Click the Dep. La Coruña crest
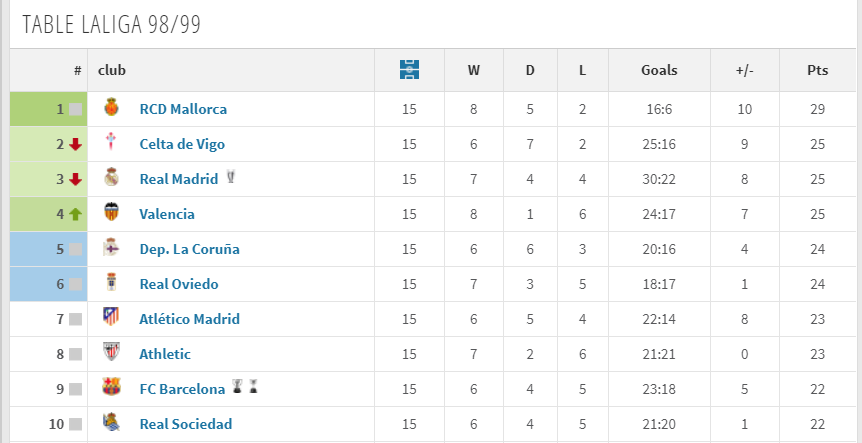This screenshot has width=862, height=443. 111,248
